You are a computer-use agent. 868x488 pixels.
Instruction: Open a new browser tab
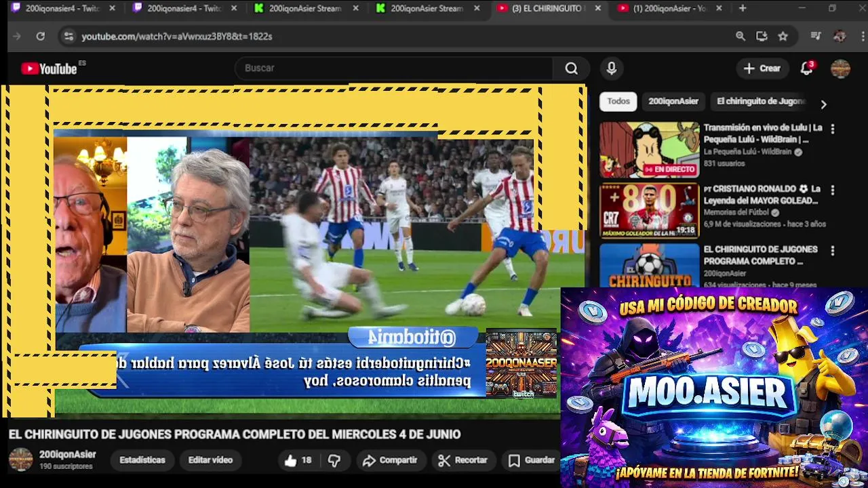point(743,9)
